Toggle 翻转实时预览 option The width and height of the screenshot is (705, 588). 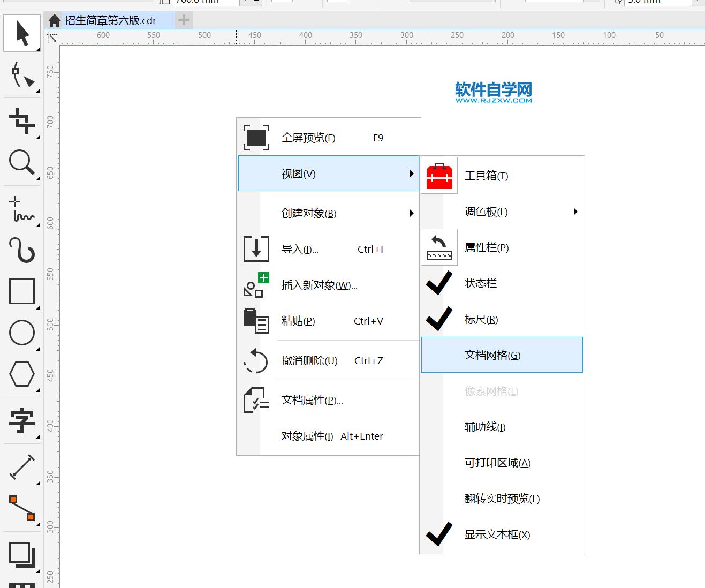(x=502, y=499)
